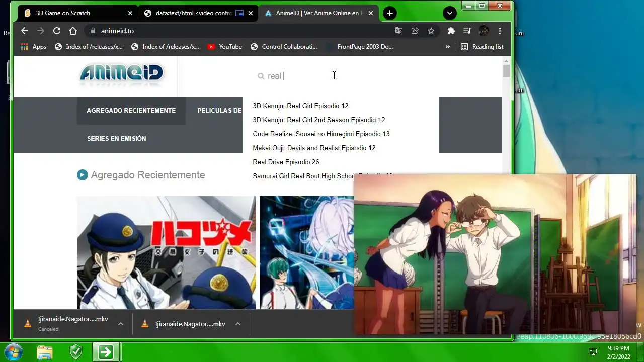This screenshot has width=644, height=362.
Task: Select Code:Realize Sousei no Himegimi Episodio 13
Action: pyautogui.click(x=321, y=134)
